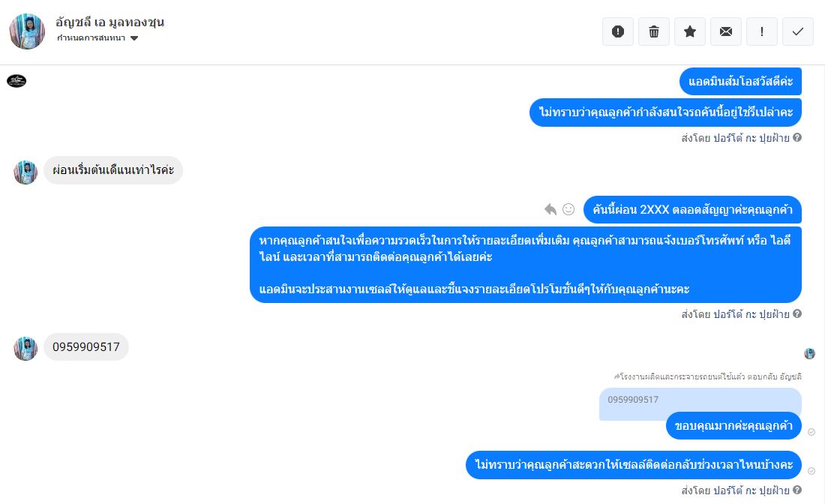
Task: Click the seen-by small avatar indicator
Action: click(x=810, y=353)
